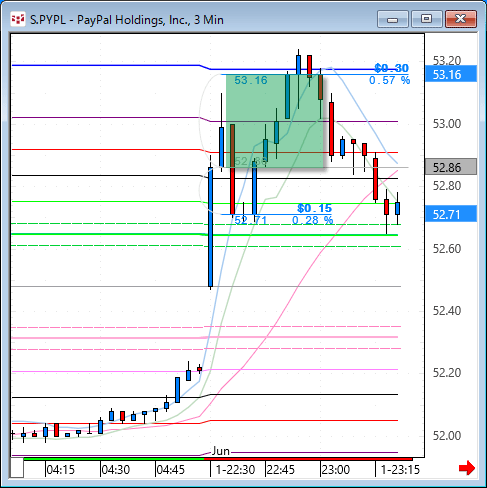The height and width of the screenshot is (488, 487).
Task: Click the 1-23:15 time axis label
Action: coord(400,470)
